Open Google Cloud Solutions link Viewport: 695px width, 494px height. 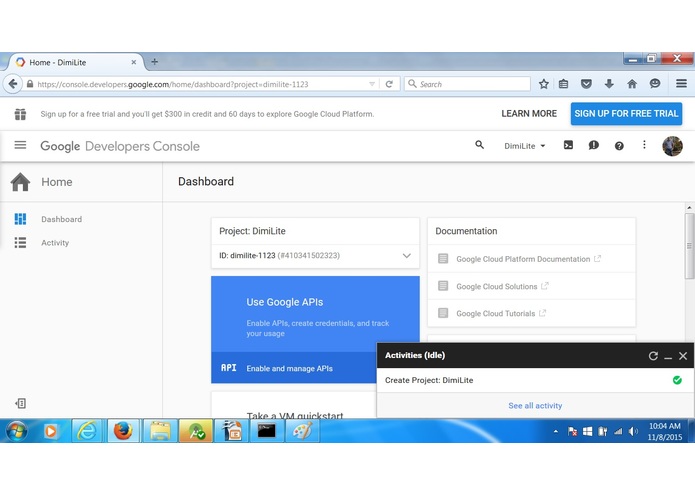click(496, 287)
